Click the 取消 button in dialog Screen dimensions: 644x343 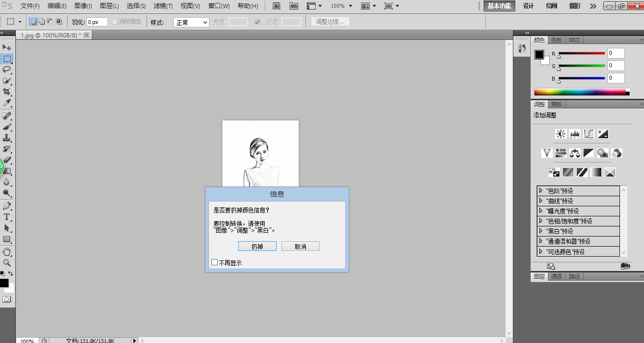300,246
